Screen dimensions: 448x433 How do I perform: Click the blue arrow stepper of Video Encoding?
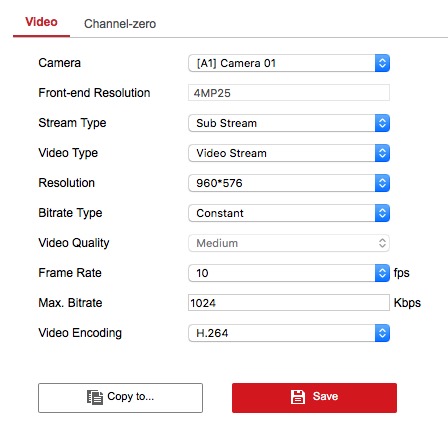382,333
